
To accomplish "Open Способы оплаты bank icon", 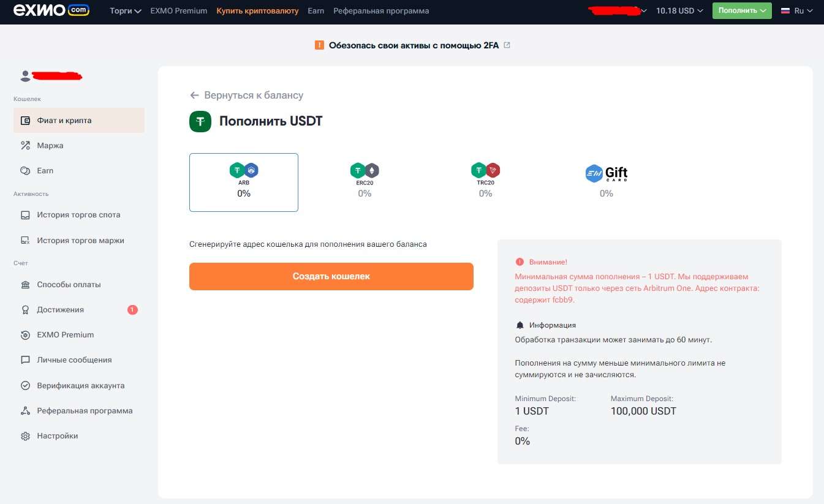I will pos(25,285).
